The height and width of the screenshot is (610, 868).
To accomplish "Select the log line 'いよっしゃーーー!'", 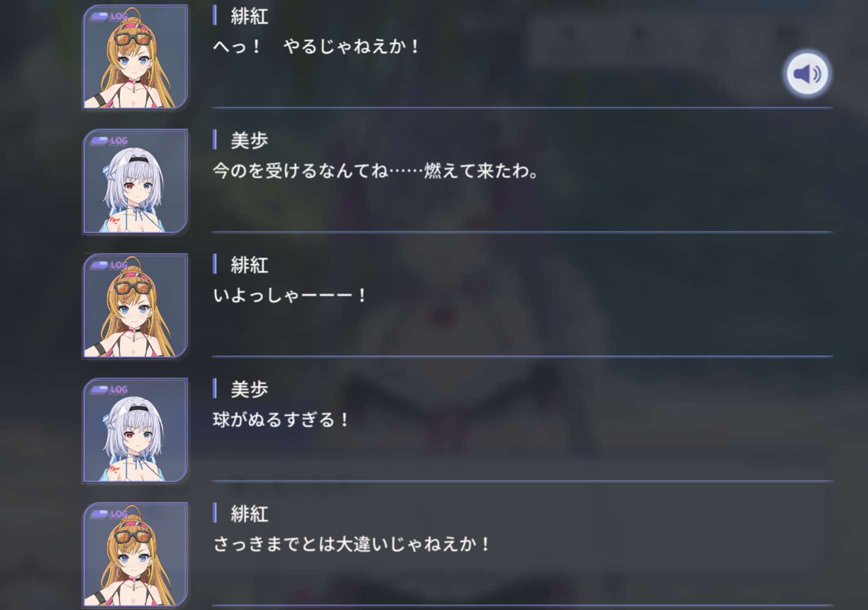I will coord(290,295).
